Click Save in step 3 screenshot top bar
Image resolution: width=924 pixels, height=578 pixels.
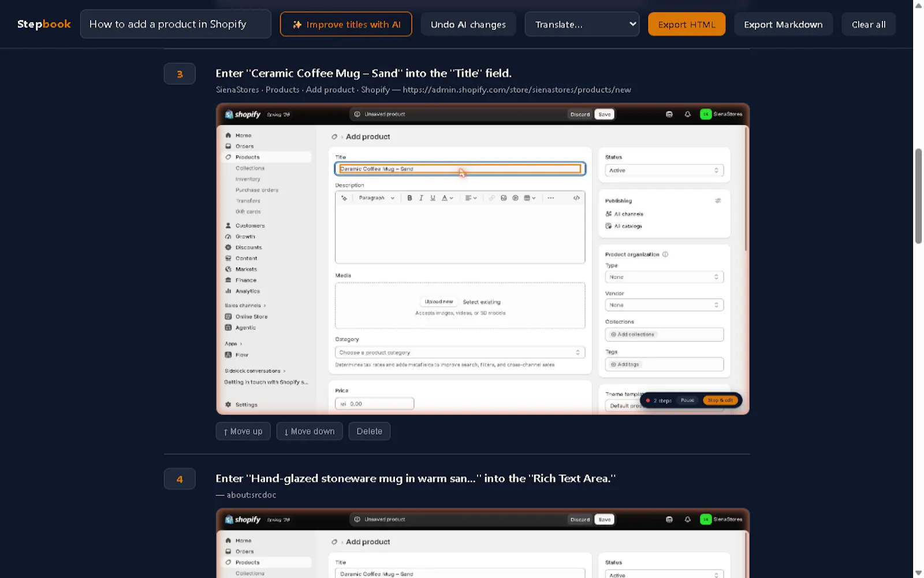pyautogui.click(x=605, y=114)
